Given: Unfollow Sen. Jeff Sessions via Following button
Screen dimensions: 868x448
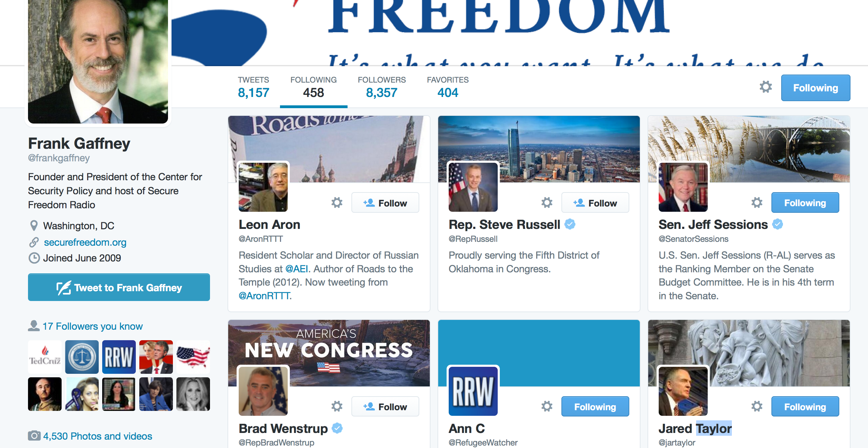Looking at the screenshot, I should click(805, 203).
